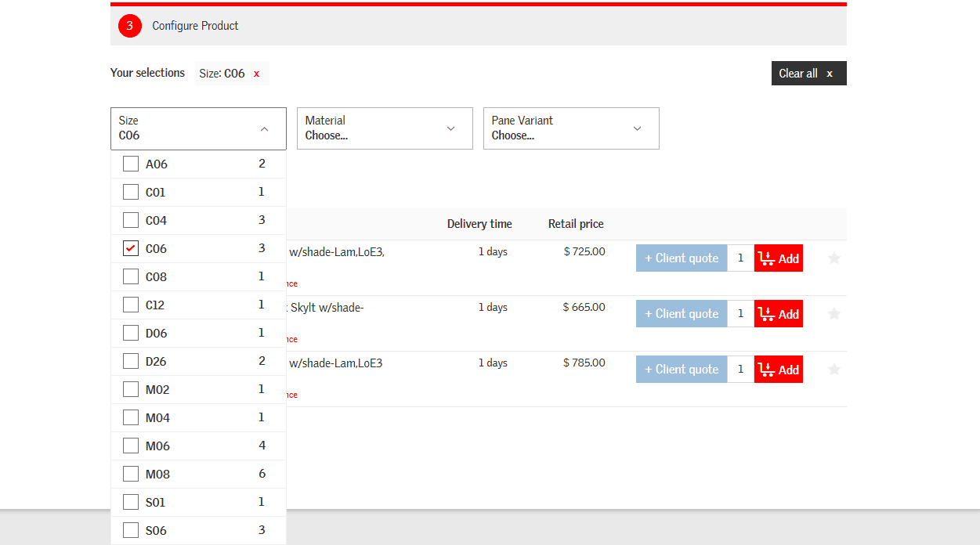
Task: Add the $725.00 product to cart
Action: [779, 258]
